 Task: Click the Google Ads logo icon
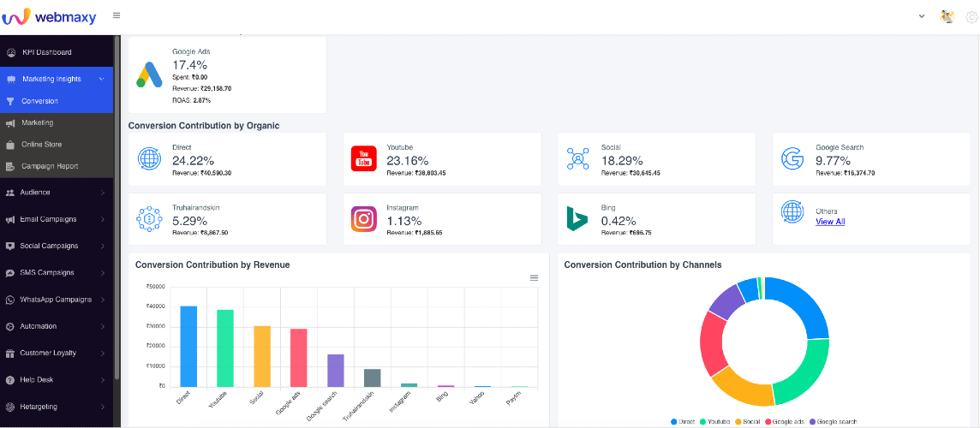point(150,75)
